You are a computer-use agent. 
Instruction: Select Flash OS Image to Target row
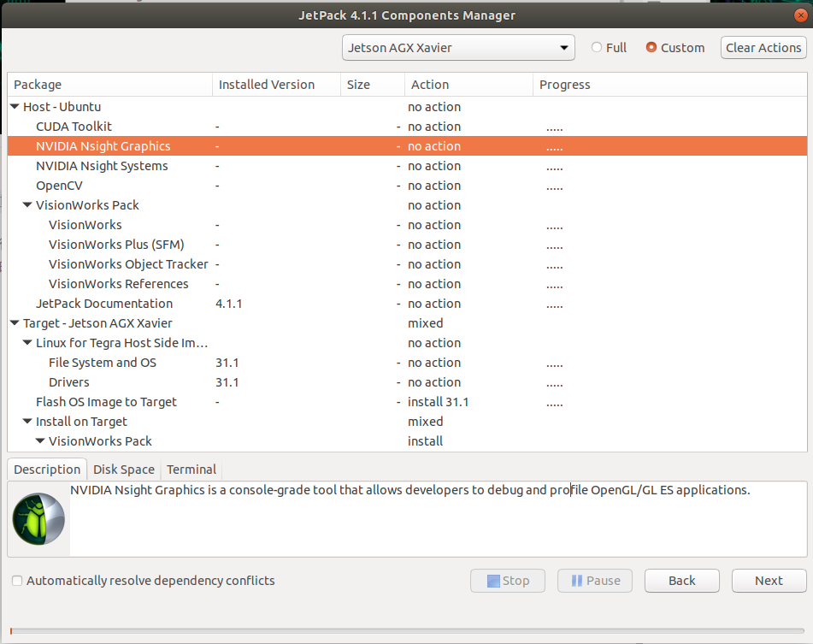coord(407,402)
